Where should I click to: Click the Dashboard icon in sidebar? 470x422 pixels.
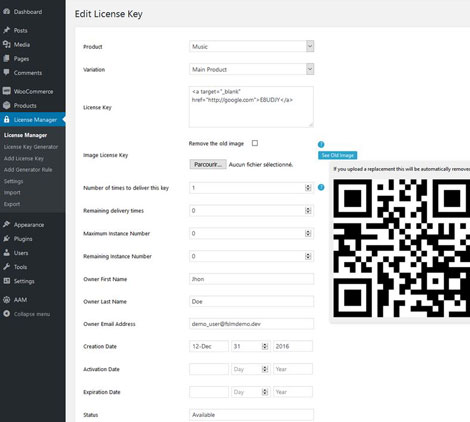(6, 11)
